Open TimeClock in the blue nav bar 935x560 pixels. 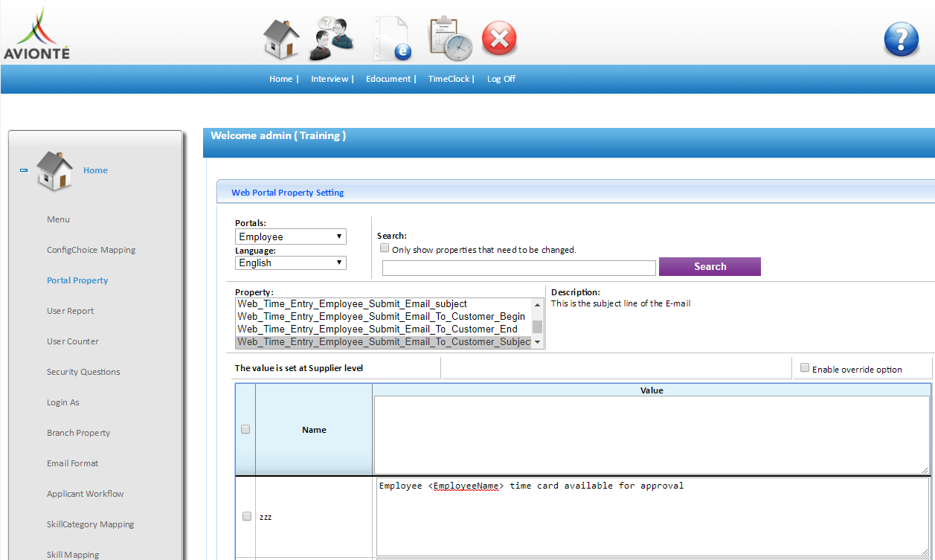click(449, 79)
